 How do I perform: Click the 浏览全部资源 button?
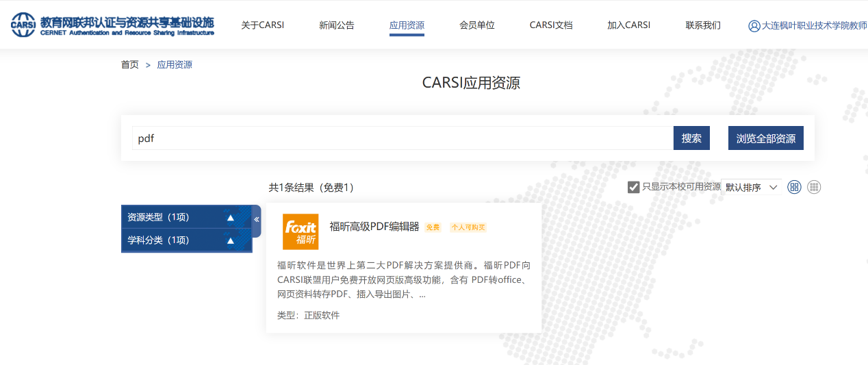pos(765,138)
